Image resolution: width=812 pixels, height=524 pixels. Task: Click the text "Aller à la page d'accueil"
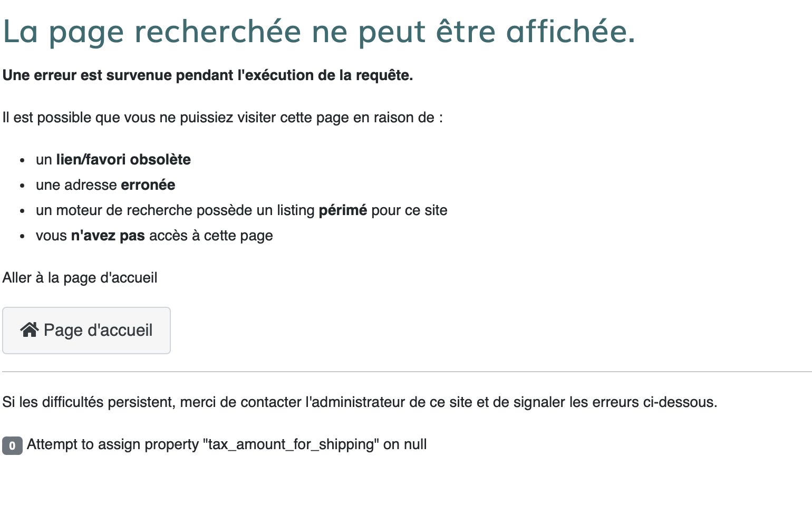(x=80, y=278)
